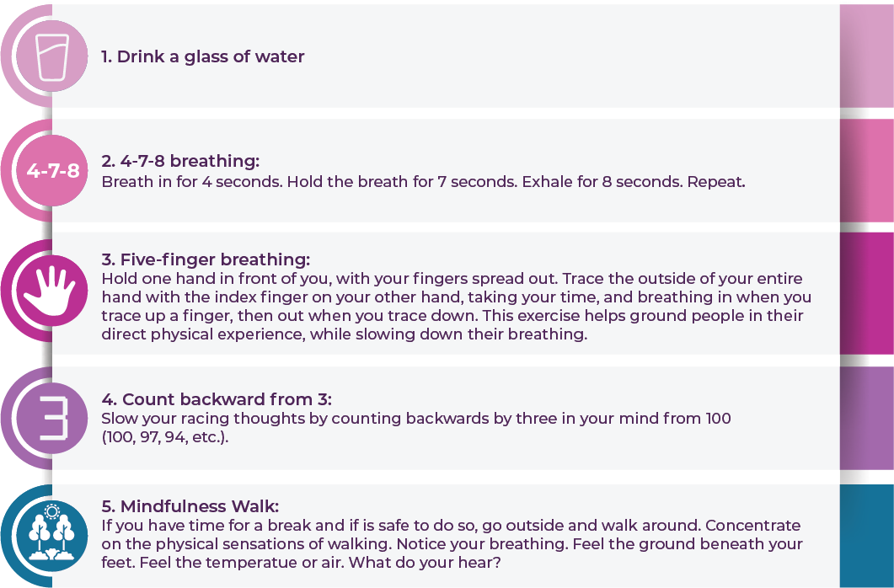This screenshot has width=894, height=588.
Task: Select "Count backward from 3" heading
Action: (x=217, y=398)
